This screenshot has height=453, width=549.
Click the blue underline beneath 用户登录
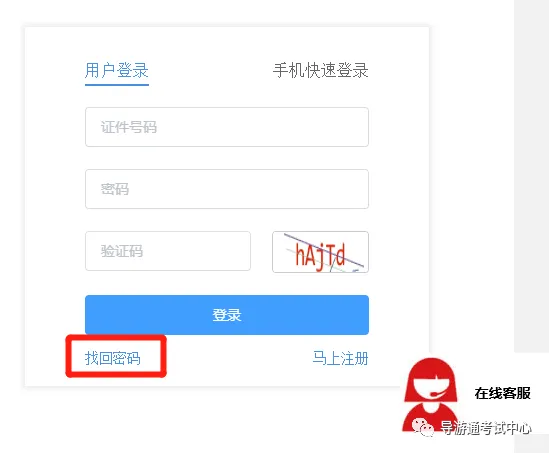coord(117,84)
